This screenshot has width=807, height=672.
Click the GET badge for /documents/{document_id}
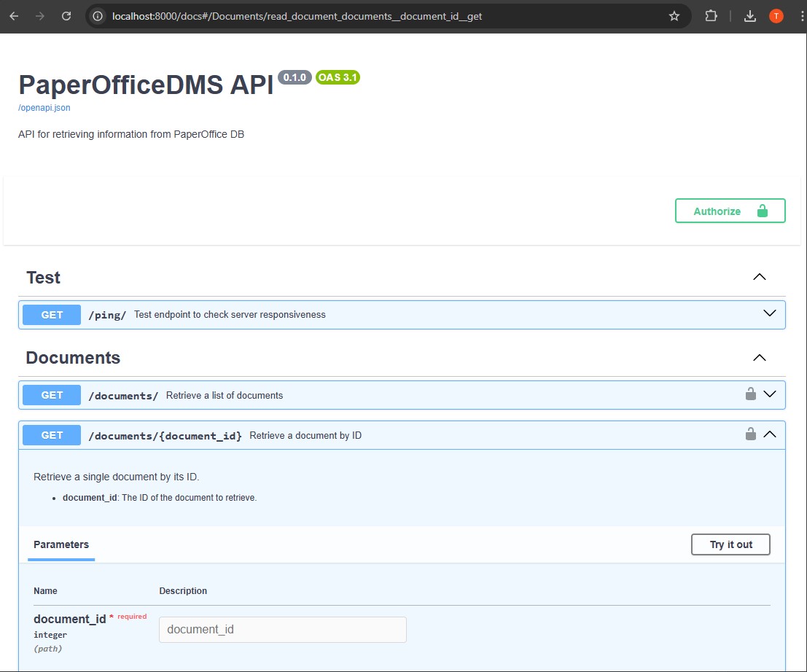(x=52, y=435)
